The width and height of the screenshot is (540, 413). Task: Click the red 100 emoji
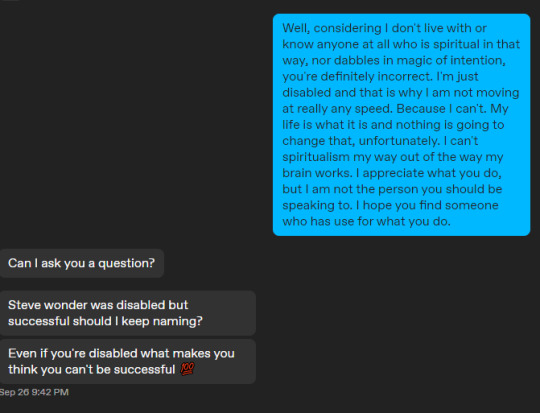187,369
